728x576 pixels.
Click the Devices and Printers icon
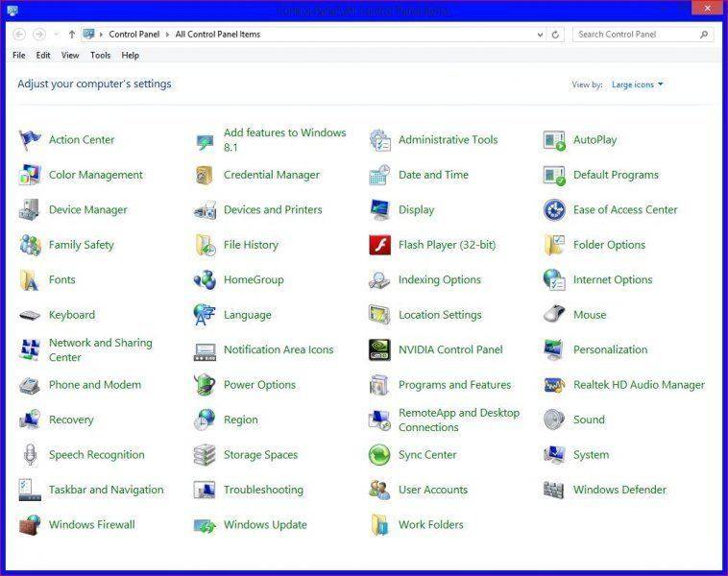205,210
